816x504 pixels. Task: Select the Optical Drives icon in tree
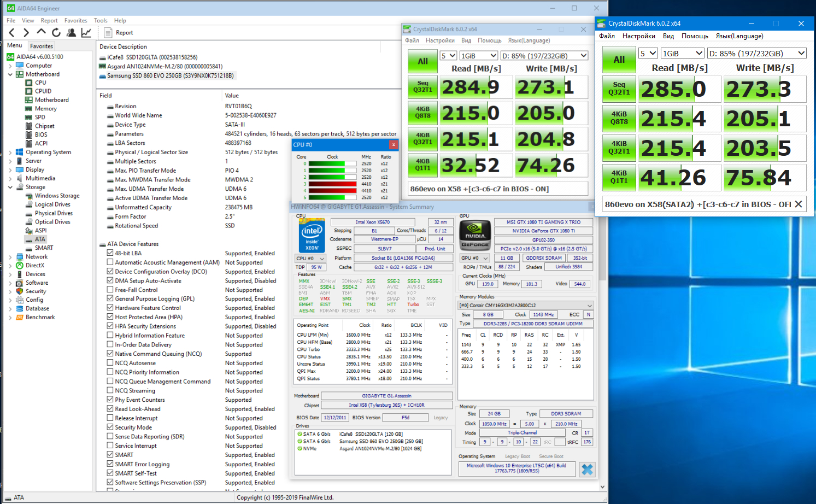coord(29,222)
